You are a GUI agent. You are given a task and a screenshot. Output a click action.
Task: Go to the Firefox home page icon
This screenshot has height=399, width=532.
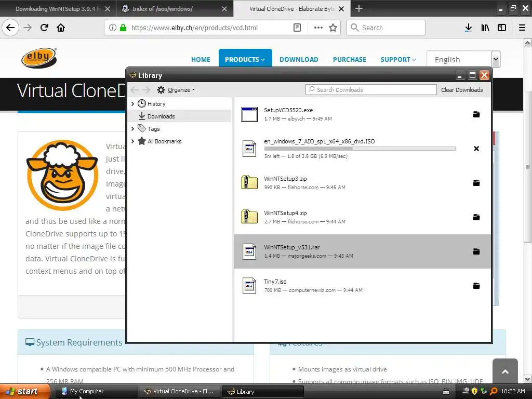[61, 28]
